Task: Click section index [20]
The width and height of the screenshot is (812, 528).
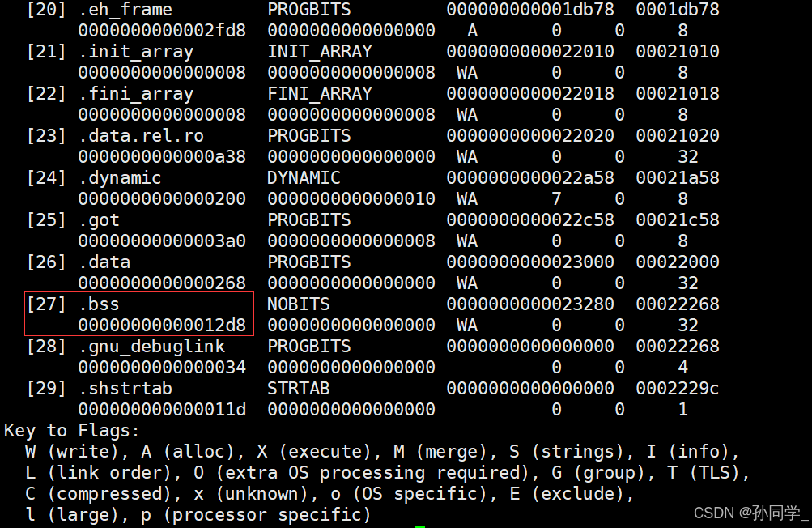Action: 46,10
